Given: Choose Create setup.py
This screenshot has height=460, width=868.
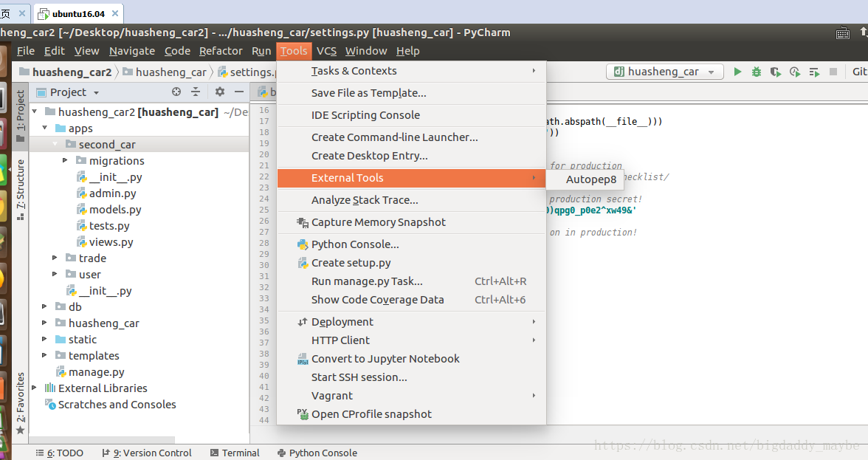Looking at the screenshot, I should [x=411, y=262].
